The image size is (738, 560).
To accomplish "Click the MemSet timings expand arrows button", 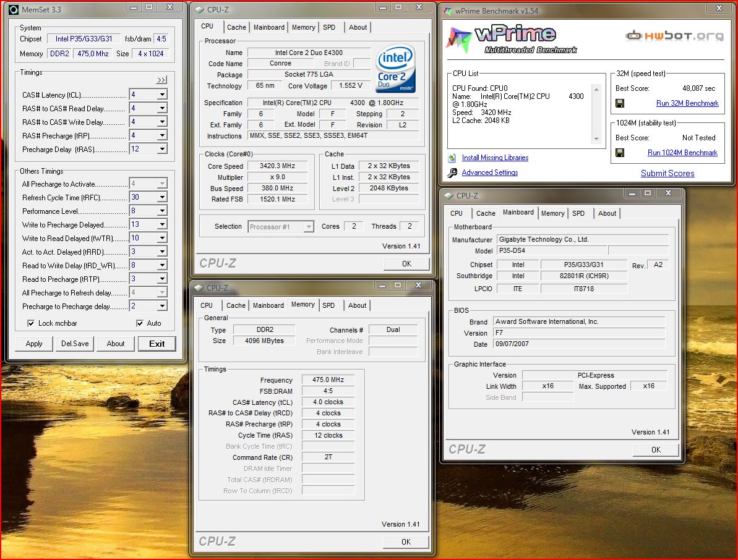I will (x=161, y=80).
